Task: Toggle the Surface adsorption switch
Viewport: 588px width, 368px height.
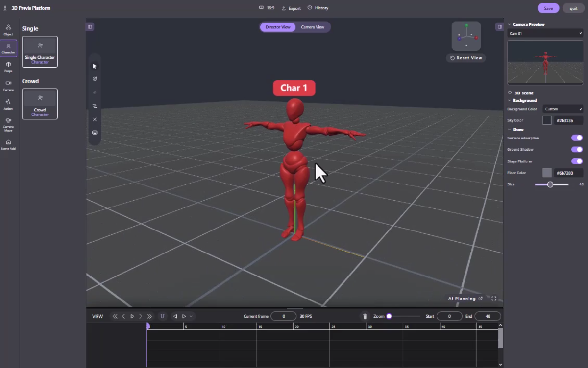Action: tap(577, 138)
